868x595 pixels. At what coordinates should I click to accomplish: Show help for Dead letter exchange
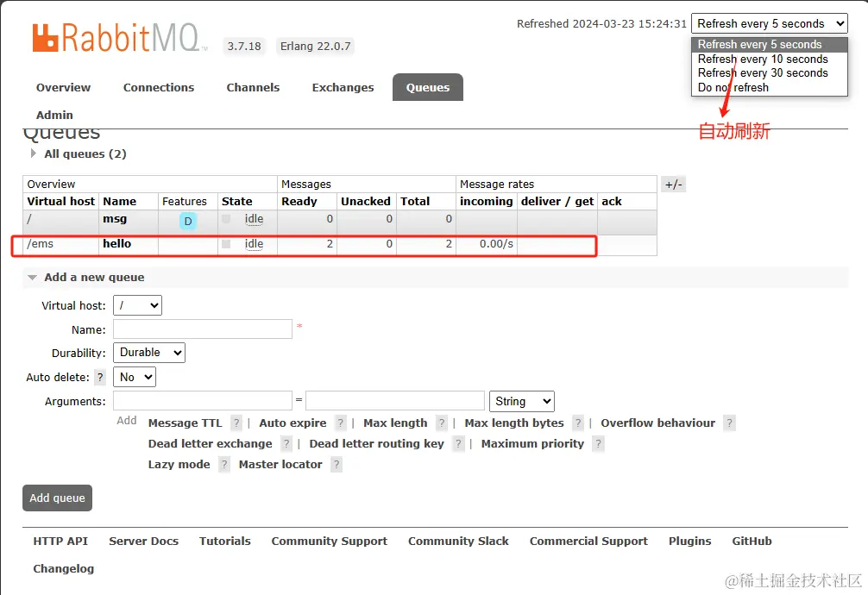[286, 444]
